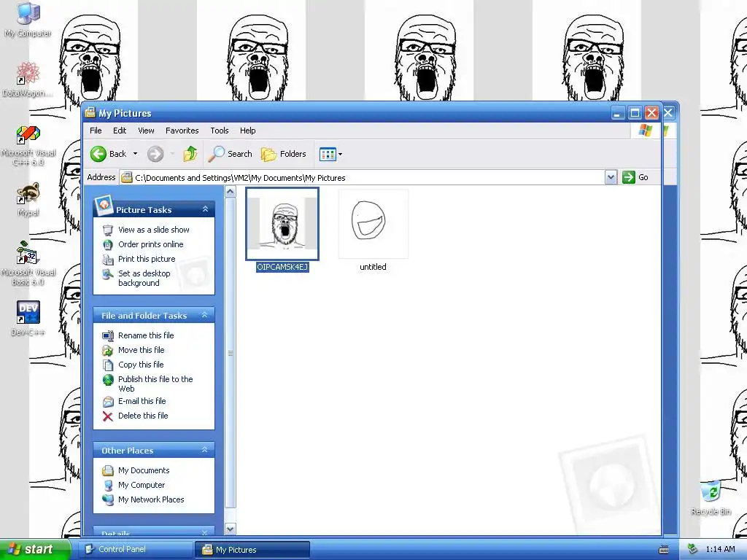Select the DataWagon desktop shortcut
This screenshot has height=560, width=747.
[28, 79]
